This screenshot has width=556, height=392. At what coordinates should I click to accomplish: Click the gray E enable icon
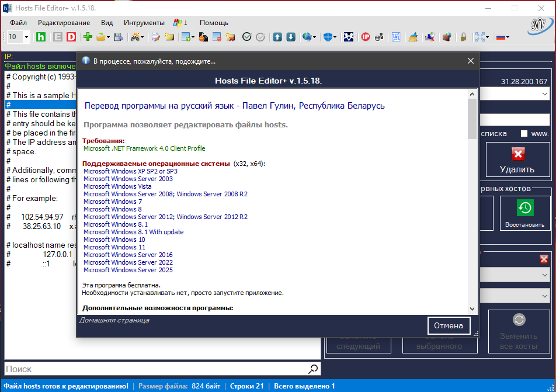point(57,37)
